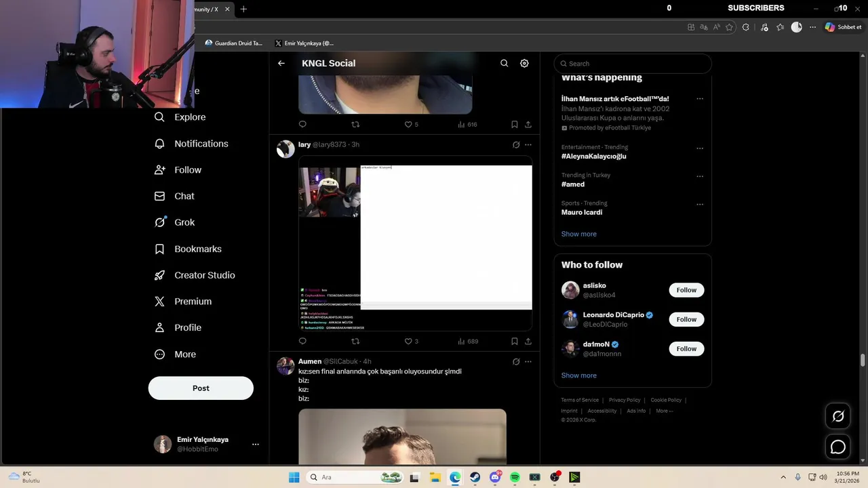
Task: Like the top post with 5 likes
Action: pyautogui.click(x=412, y=125)
